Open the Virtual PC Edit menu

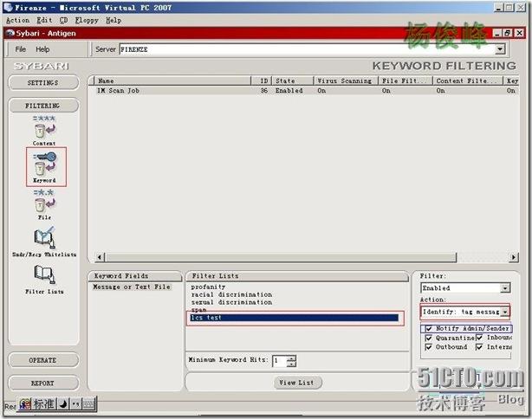[44, 20]
